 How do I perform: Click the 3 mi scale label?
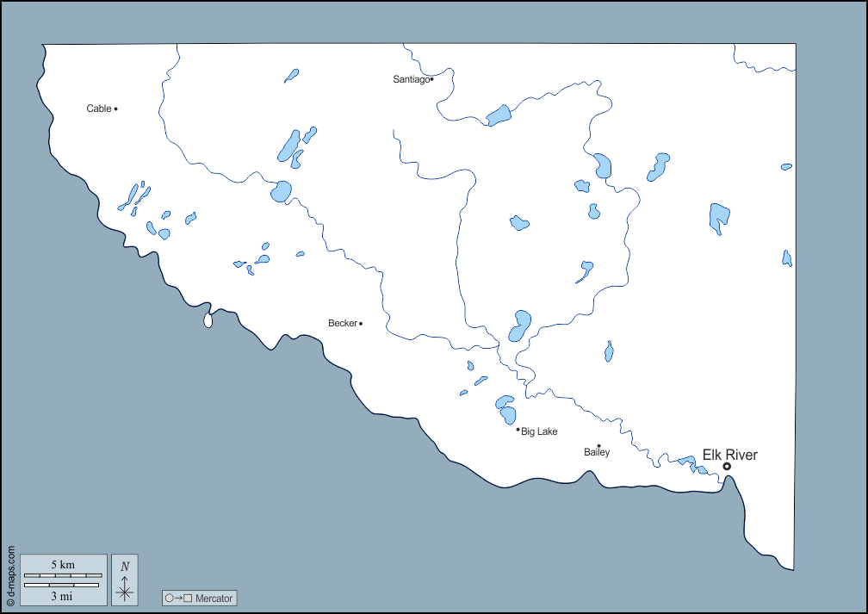click(62, 595)
